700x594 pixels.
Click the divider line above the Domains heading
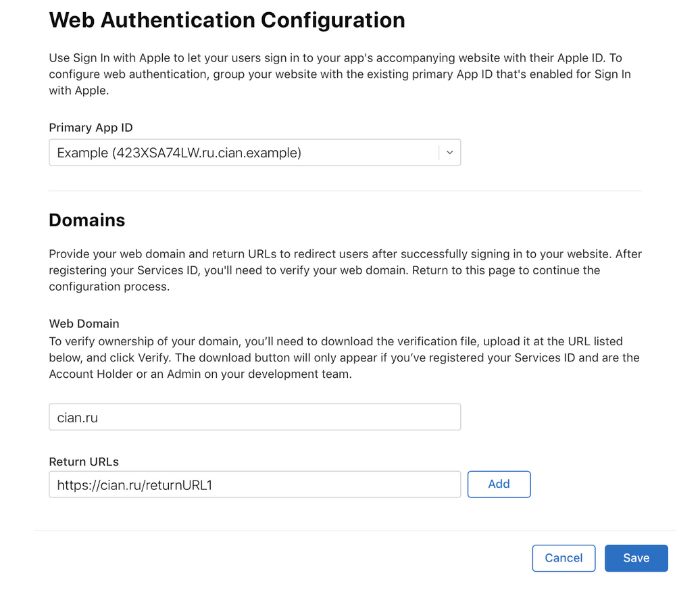[345, 191]
